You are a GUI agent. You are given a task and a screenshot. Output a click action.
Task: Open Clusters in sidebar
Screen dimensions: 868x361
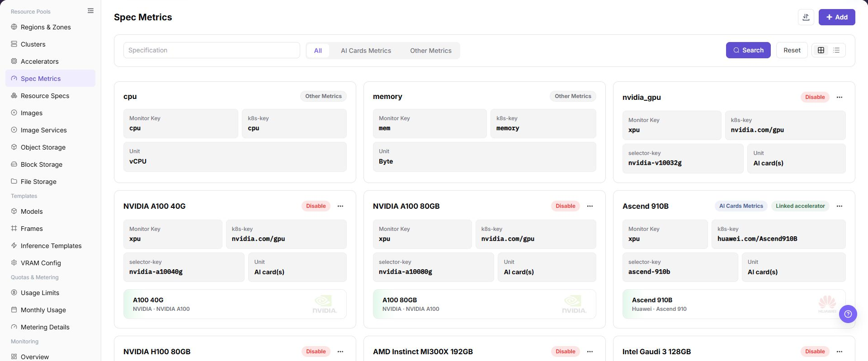click(50, 44)
